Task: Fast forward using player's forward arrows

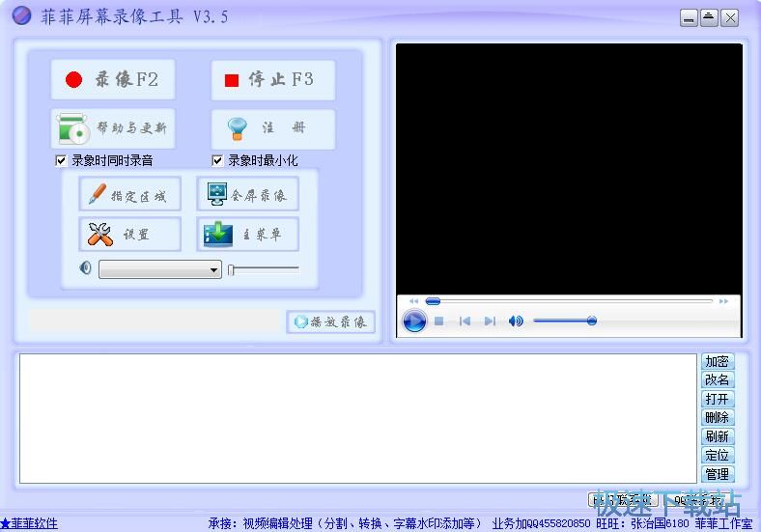Action: [723, 301]
